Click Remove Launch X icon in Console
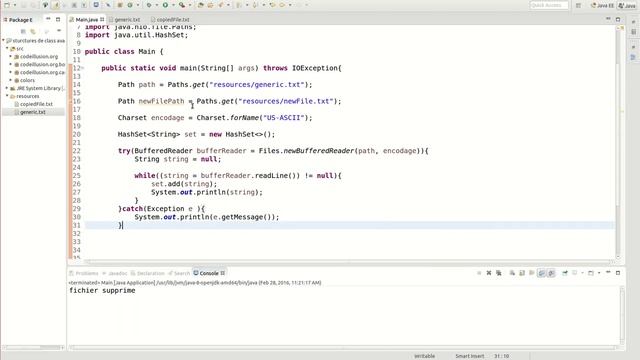 click(489, 273)
